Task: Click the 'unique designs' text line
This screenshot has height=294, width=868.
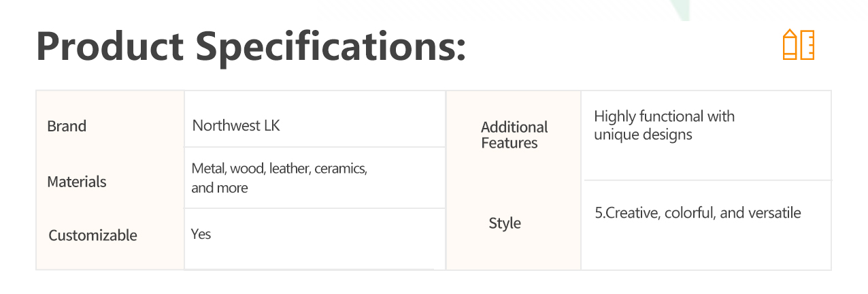Action: (x=643, y=135)
